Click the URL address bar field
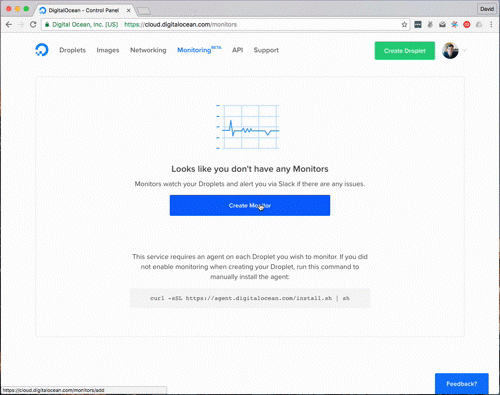 click(225, 24)
